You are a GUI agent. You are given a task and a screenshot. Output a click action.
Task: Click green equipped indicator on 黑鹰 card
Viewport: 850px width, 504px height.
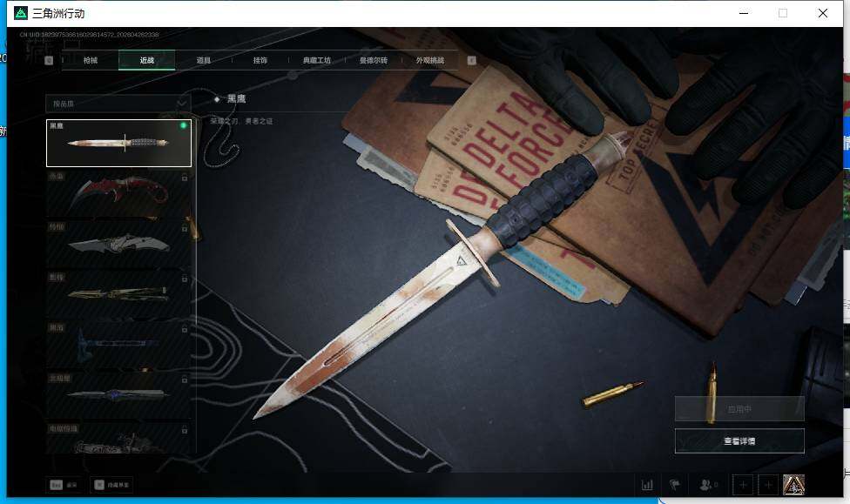pos(183,125)
